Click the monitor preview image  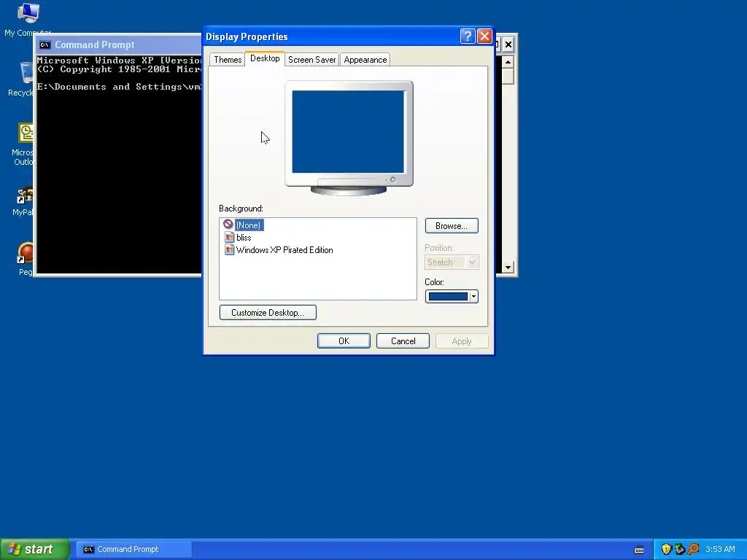tap(349, 138)
